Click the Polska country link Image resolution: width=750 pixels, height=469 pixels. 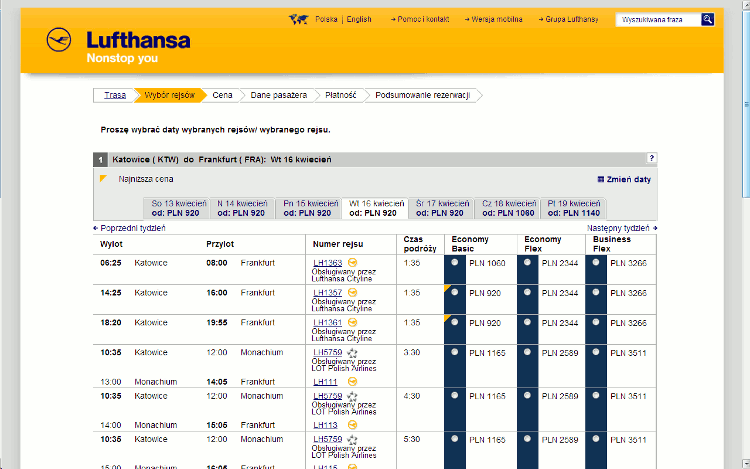[326, 19]
